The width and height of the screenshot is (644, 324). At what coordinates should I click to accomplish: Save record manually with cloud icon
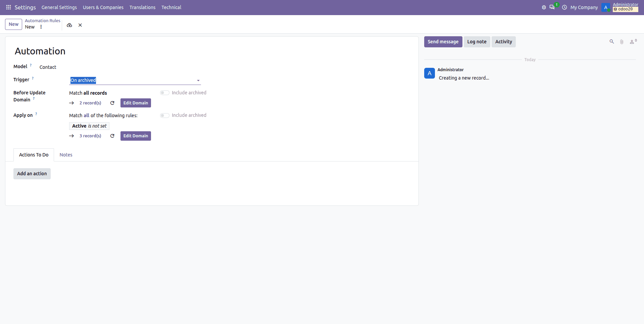[x=69, y=25]
